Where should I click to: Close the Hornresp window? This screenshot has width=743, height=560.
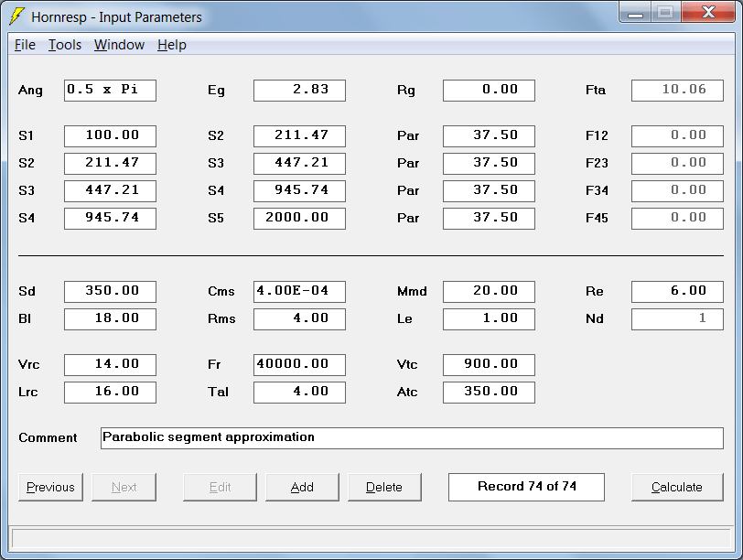(x=708, y=12)
